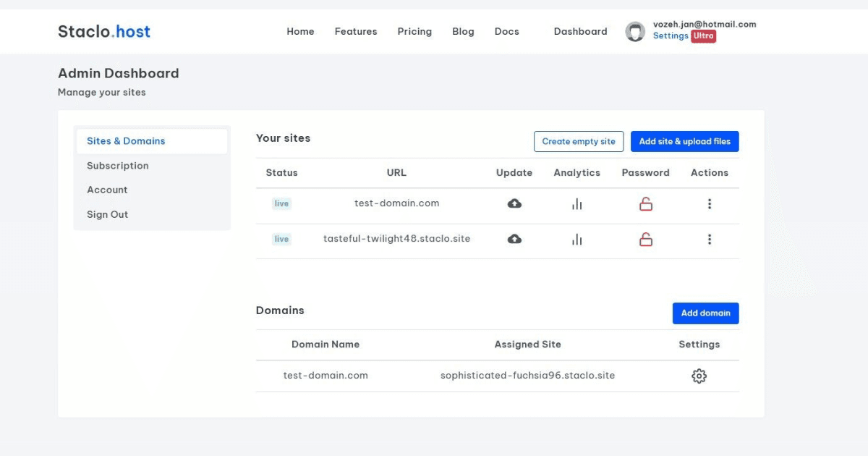Open Account in sidebar

tap(107, 190)
